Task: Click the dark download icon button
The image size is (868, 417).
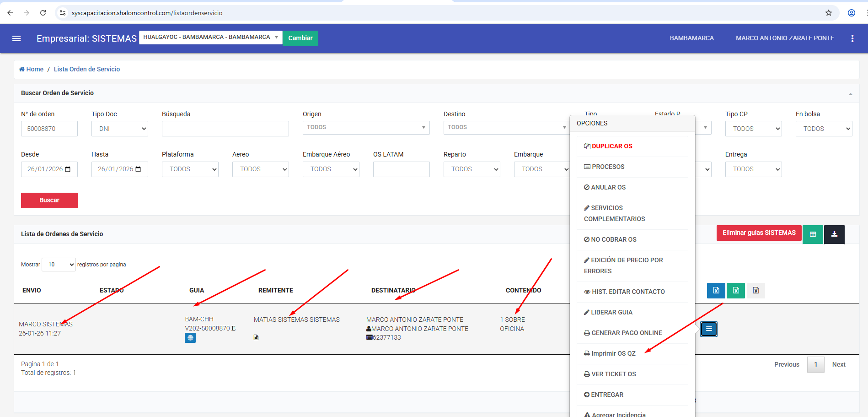Action: [x=834, y=234]
